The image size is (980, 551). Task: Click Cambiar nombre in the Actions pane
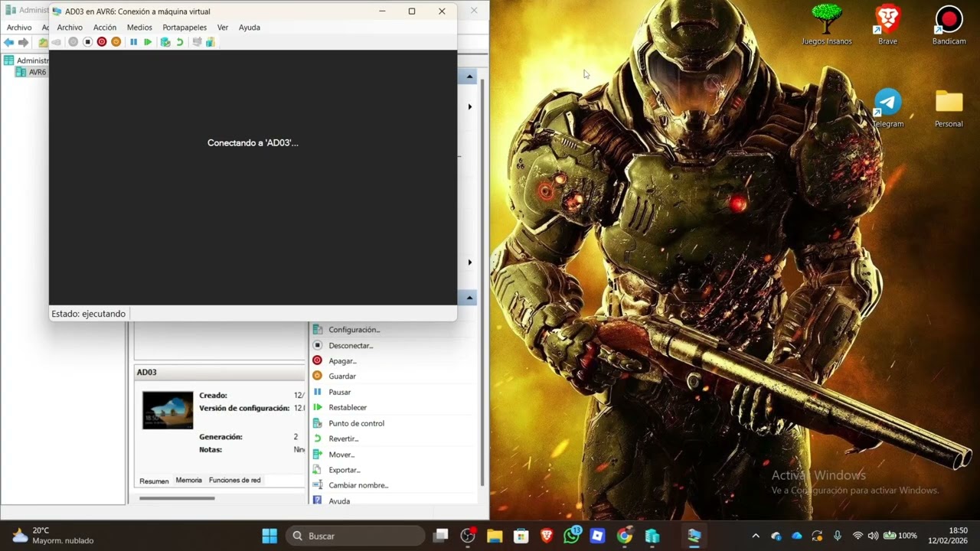[358, 486]
